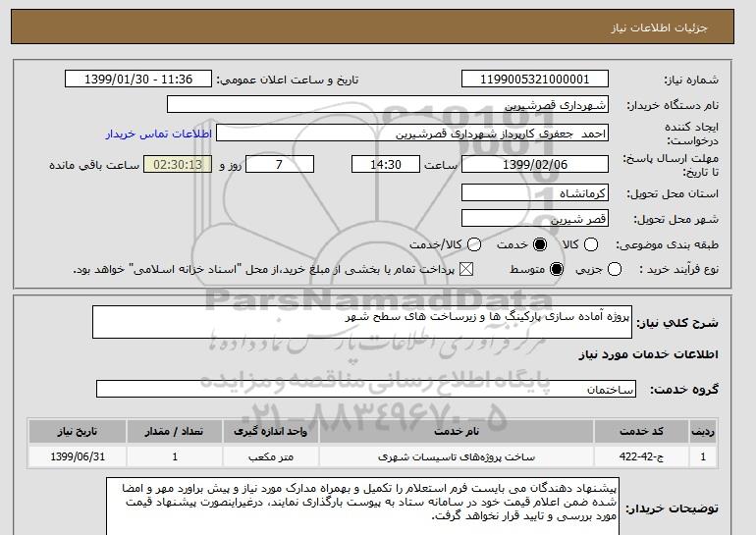The image size is (756, 535).
Task: Click the buyer name field شهرداری قصرشیرین
Action: click(x=388, y=104)
